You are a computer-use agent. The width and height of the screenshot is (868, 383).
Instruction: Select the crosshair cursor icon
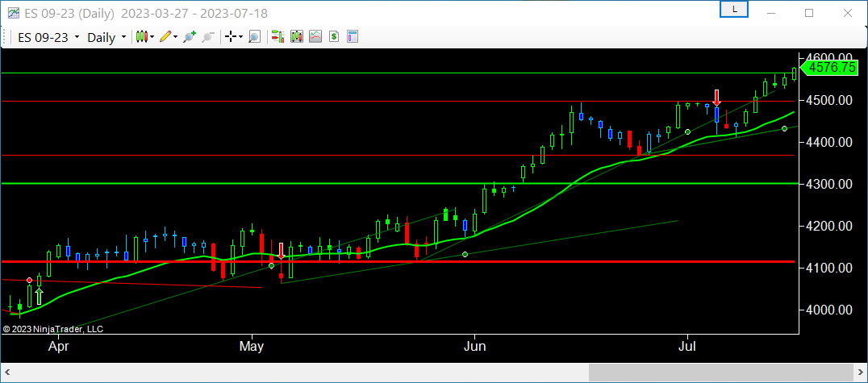click(x=230, y=37)
